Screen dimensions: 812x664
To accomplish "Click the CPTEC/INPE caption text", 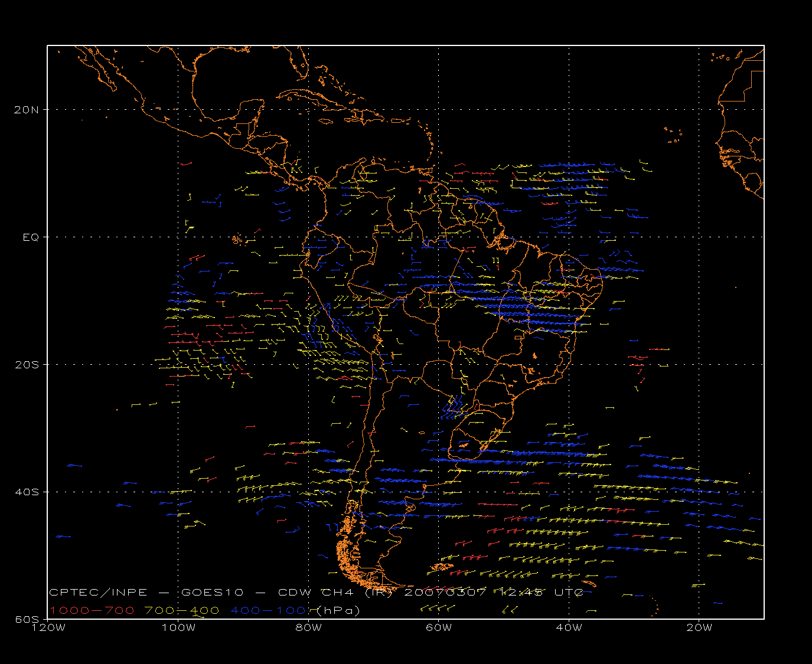I will point(99,593).
